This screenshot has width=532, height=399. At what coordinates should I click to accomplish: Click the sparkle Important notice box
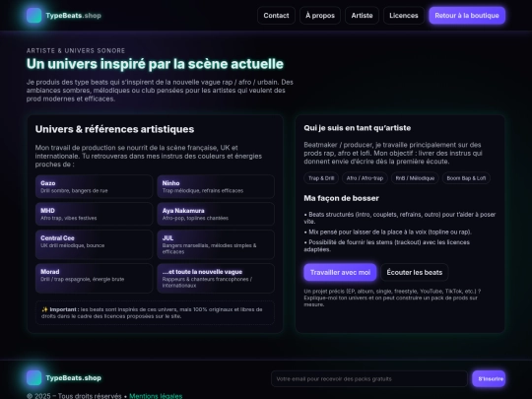click(155, 313)
